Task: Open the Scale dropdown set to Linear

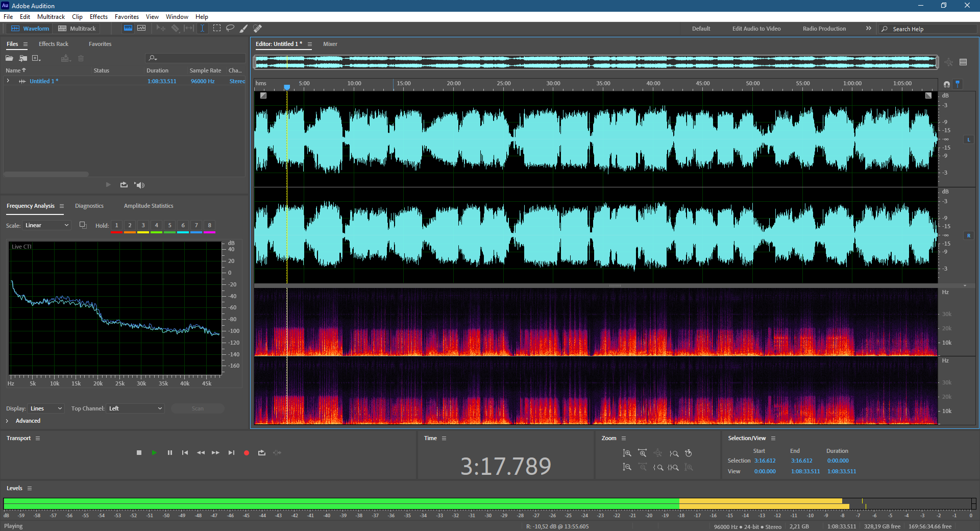Action: [46, 225]
